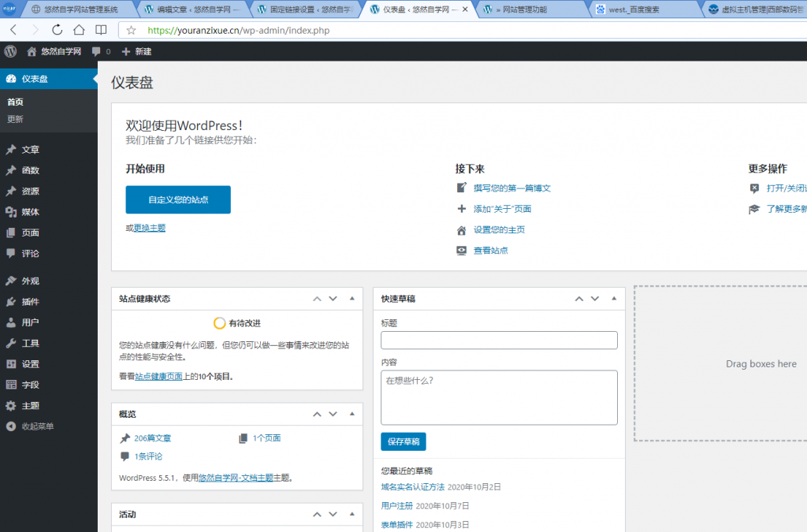The width and height of the screenshot is (807, 532).
Task: Open 更新 updates submenu
Action: 15,119
